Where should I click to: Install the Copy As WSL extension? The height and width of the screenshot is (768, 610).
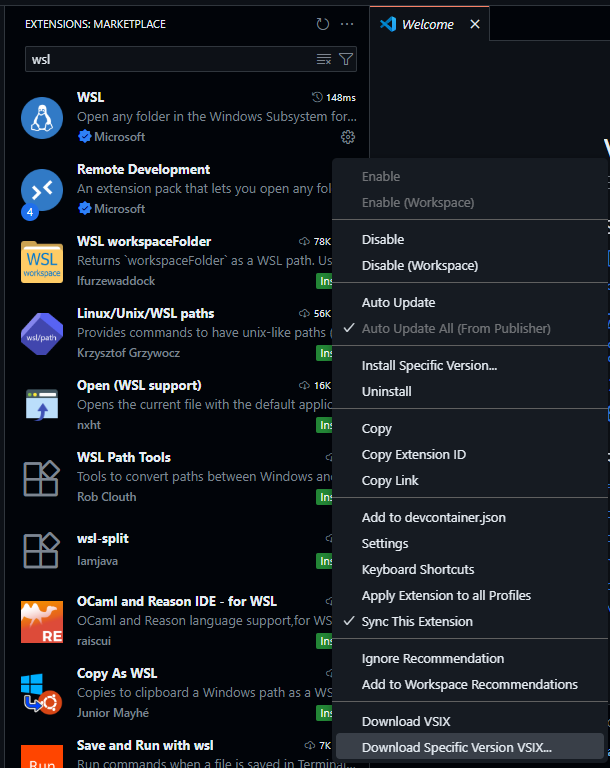[324, 713]
